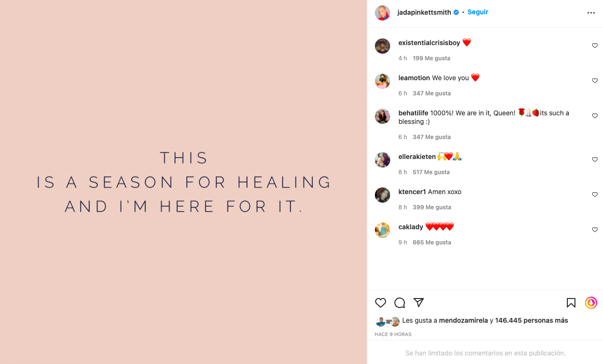Like ktencer1's comment heart
The image size is (603, 364).
click(x=594, y=195)
